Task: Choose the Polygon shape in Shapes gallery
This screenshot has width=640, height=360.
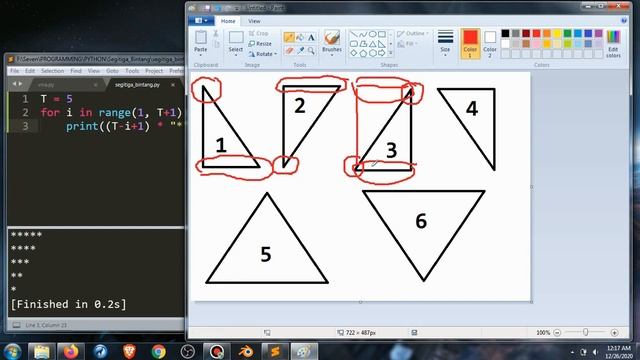Action: coord(363,44)
